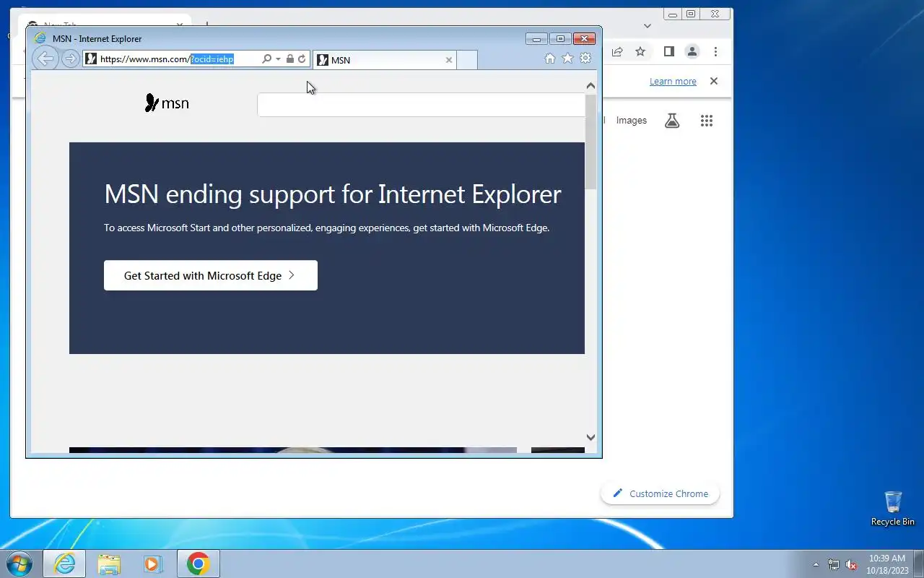Open IE address bar autocomplete dropdown arrow
924x578 pixels.
point(278,59)
